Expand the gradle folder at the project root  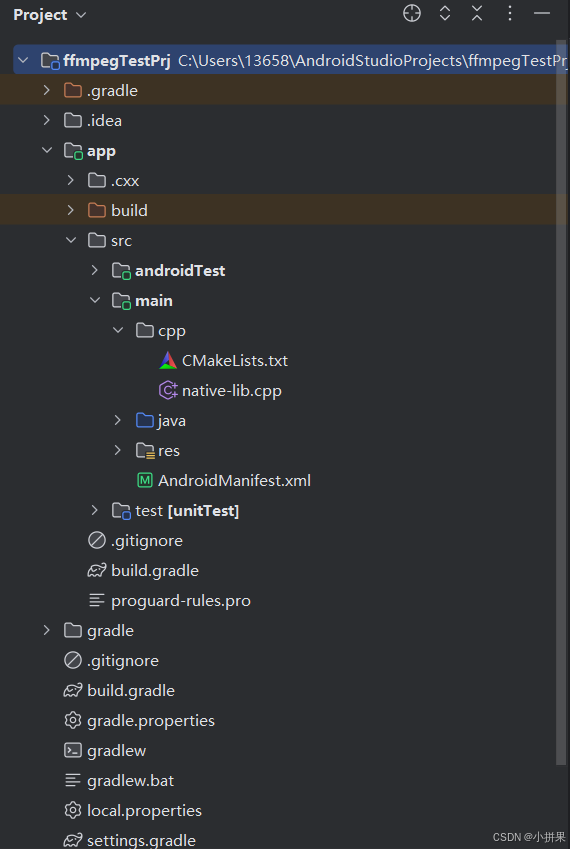47,630
